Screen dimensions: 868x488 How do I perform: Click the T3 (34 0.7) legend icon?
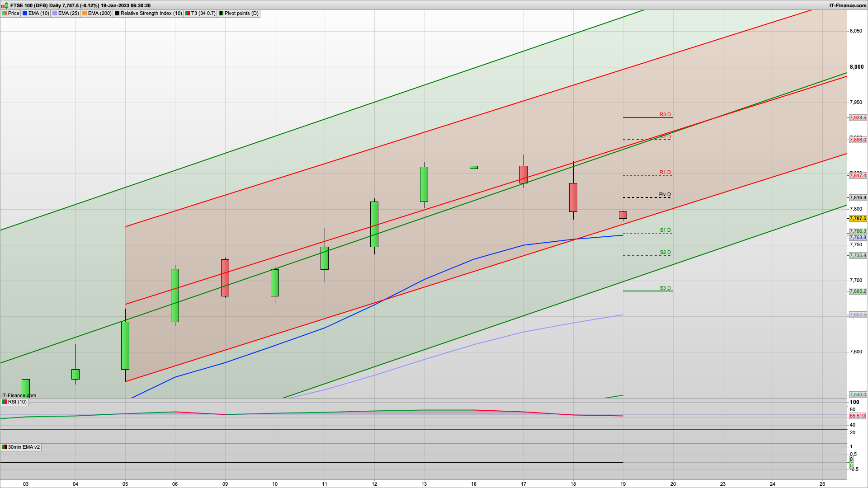point(188,13)
